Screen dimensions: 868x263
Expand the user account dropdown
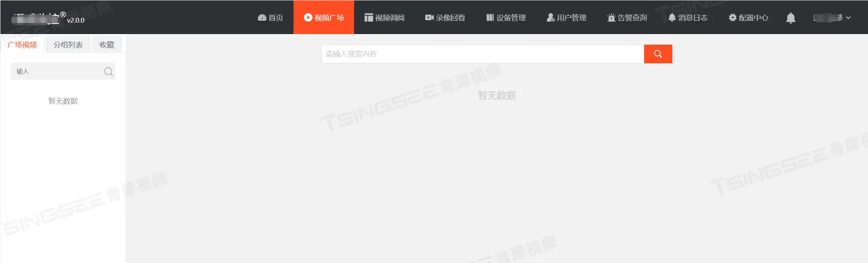pyautogui.click(x=832, y=18)
